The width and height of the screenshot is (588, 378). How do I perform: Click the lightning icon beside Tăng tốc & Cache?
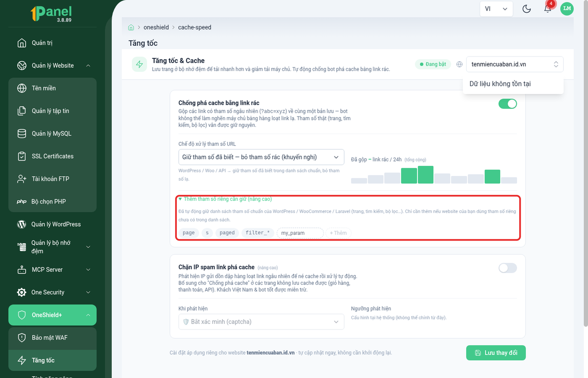point(139,64)
